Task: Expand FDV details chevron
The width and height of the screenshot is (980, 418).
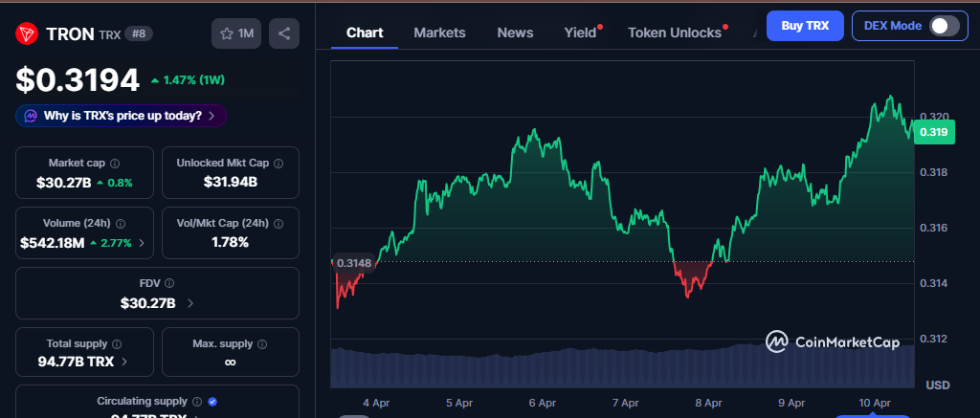Action: 189,303
